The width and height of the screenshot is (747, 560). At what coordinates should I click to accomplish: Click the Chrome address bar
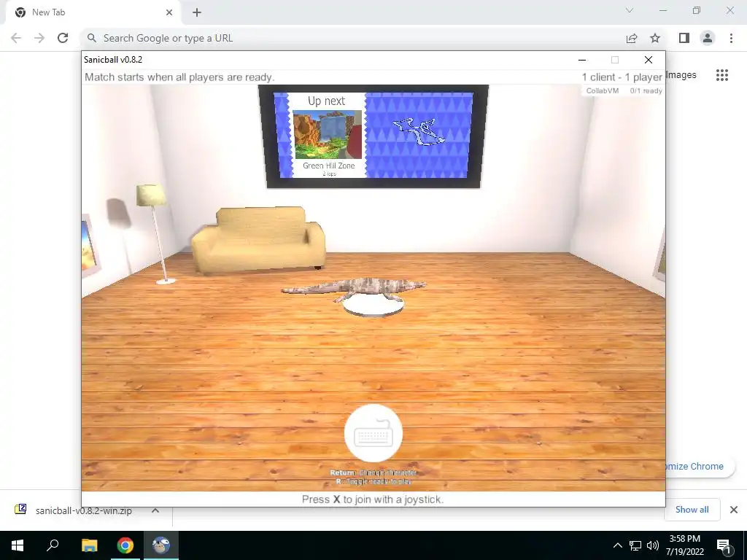click(x=352, y=38)
